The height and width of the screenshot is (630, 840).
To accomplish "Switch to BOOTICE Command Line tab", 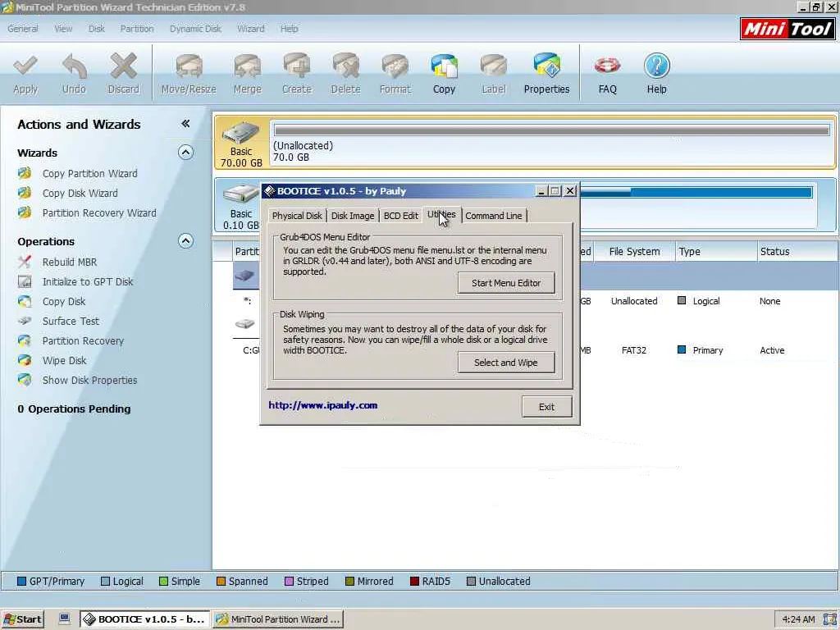I will [x=493, y=216].
